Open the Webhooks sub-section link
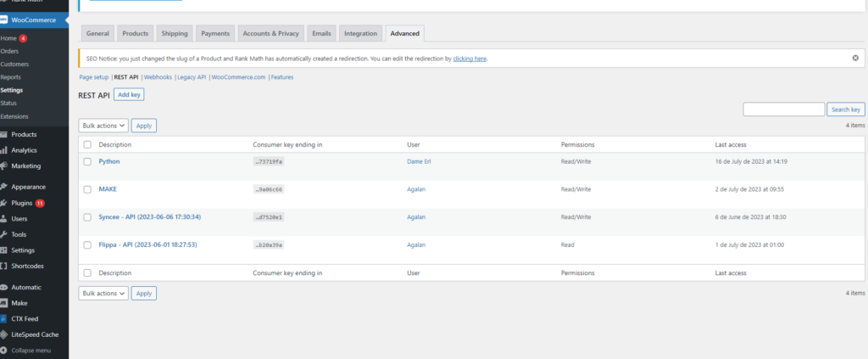Viewport: 868px width, 359px height. click(158, 77)
